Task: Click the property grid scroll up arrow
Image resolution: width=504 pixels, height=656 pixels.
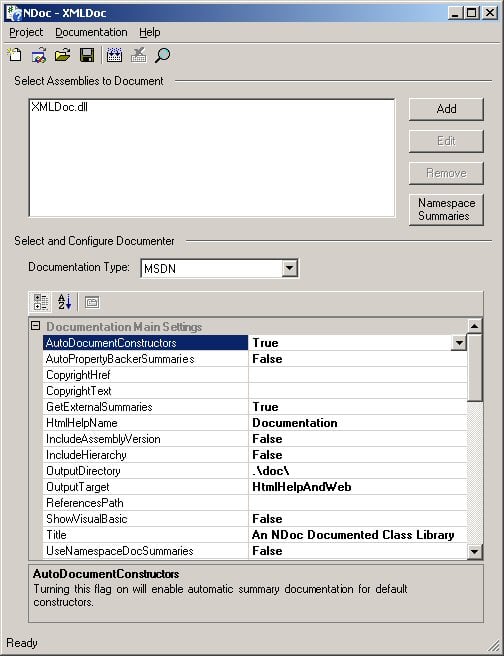Action: tap(474, 326)
